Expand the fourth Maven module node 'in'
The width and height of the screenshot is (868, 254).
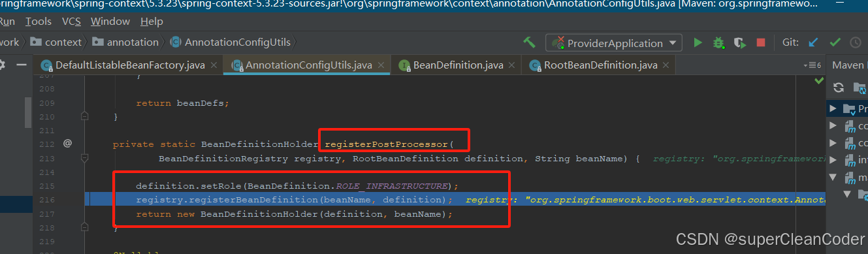[x=833, y=160]
